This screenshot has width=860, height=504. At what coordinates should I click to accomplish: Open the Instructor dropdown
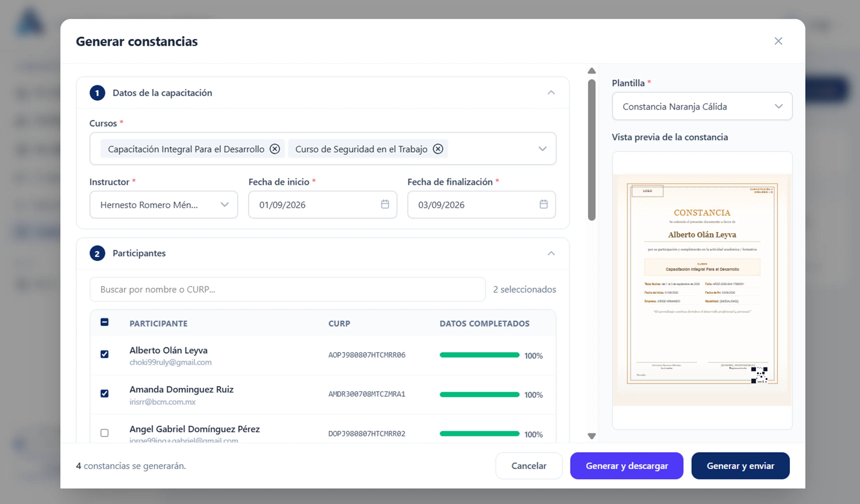tap(164, 204)
